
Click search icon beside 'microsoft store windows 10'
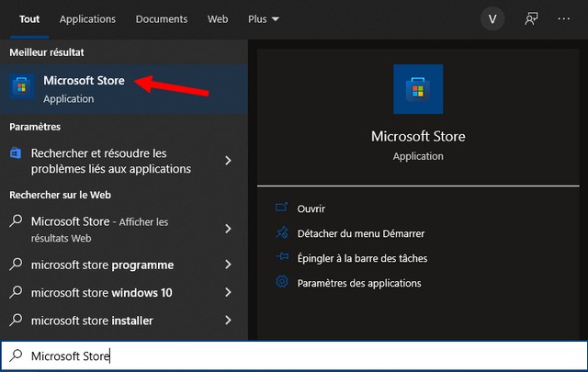(x=16, y=292)
